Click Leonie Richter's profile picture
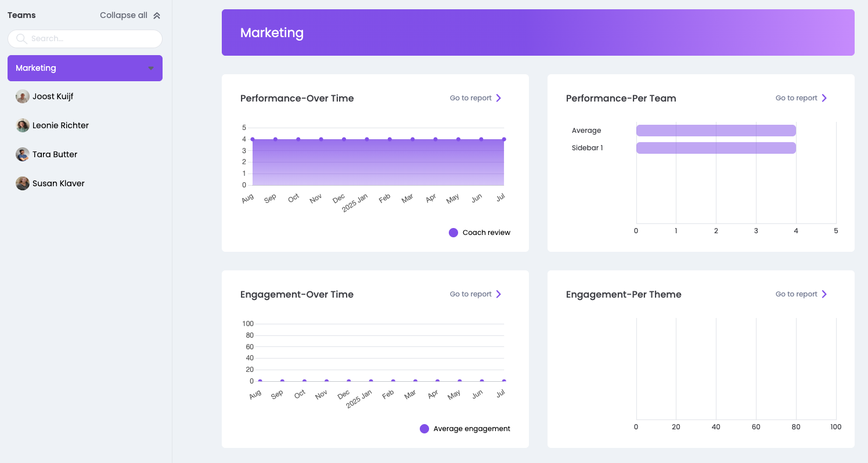868x463 pixels. coord(23,126)
